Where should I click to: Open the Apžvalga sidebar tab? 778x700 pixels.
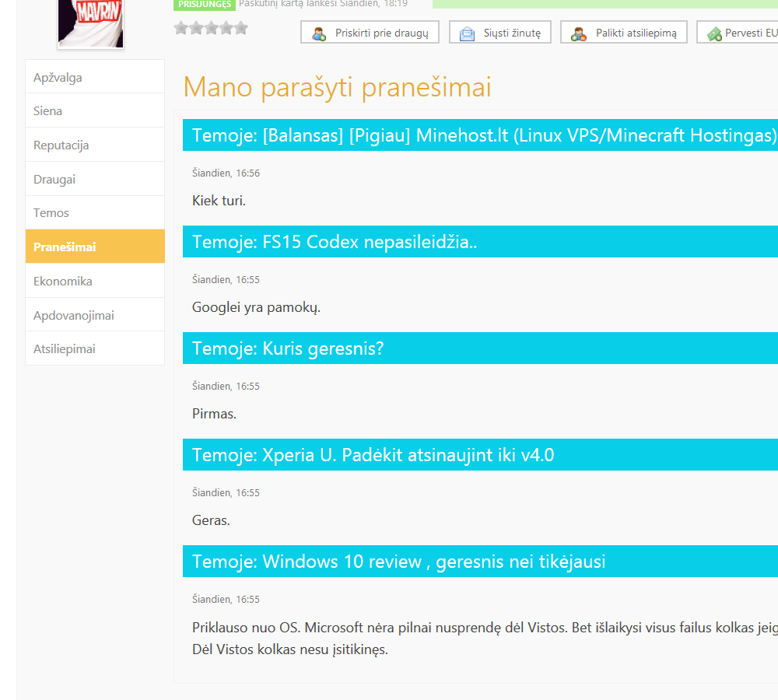tap(95, 77)
